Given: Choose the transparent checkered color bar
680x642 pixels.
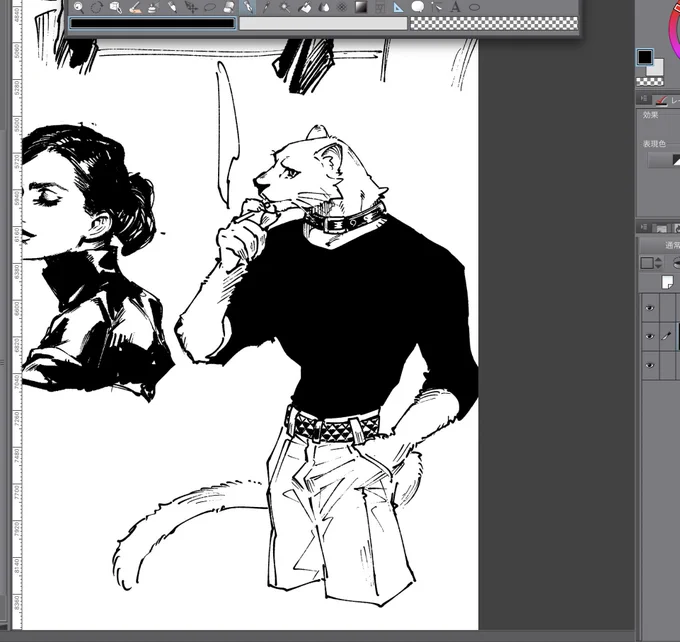Looking at the screenshot, I should pyautogui.click(x=494, y=23).
